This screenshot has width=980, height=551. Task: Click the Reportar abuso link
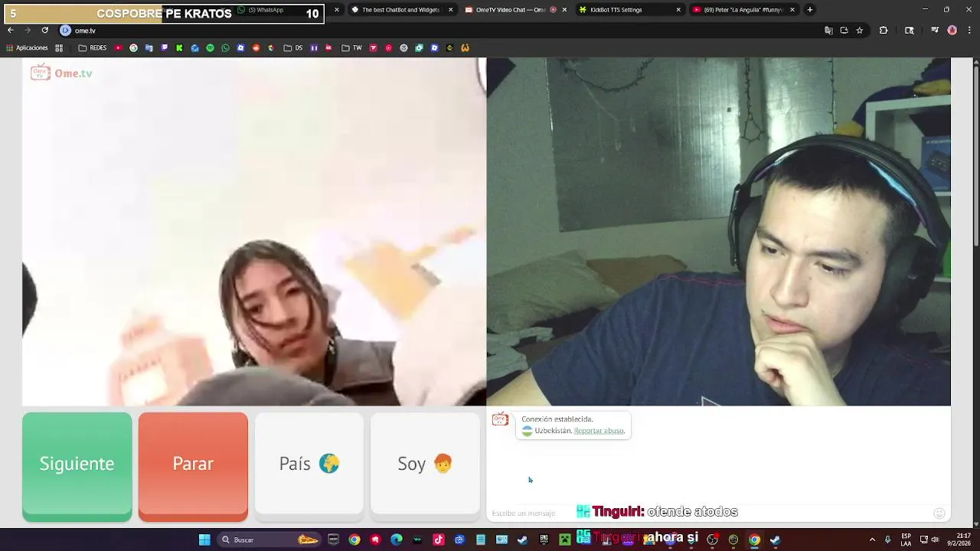(x=599, y=431)
